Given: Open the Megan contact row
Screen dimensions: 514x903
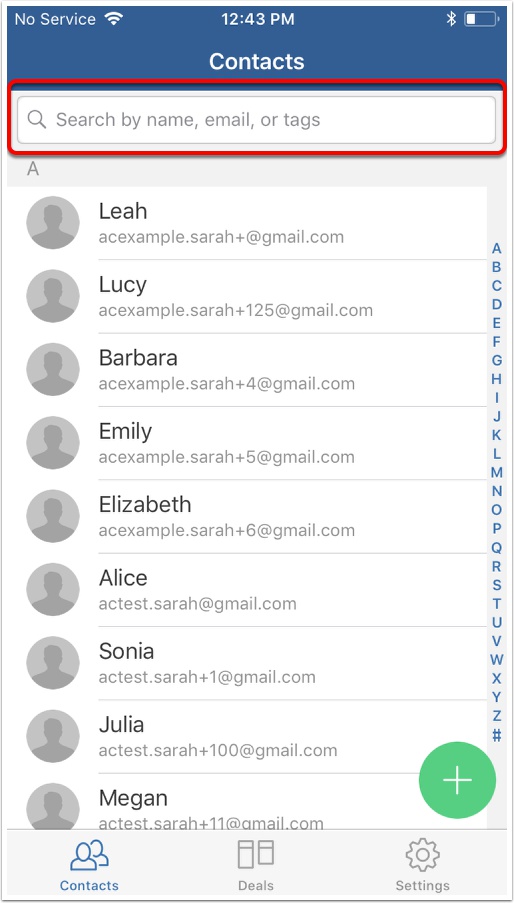Looking at the screenshot, I should pos(247,801).
